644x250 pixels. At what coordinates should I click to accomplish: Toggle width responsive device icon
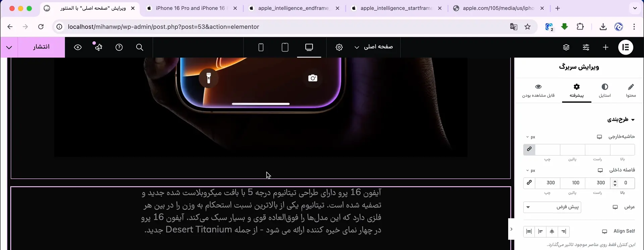click(615, 207)
